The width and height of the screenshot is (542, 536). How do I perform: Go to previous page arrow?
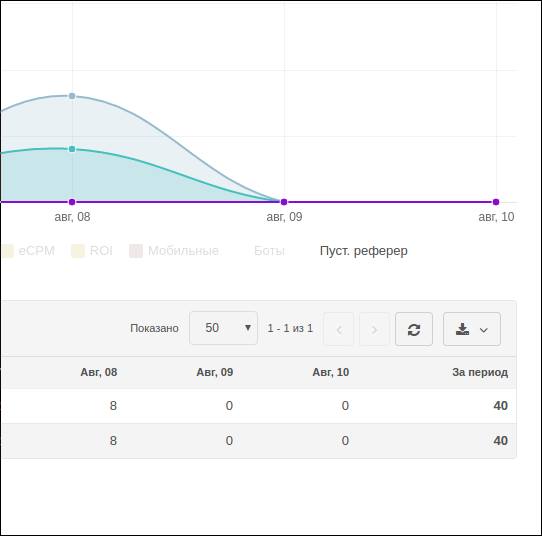tap(338, 329)
